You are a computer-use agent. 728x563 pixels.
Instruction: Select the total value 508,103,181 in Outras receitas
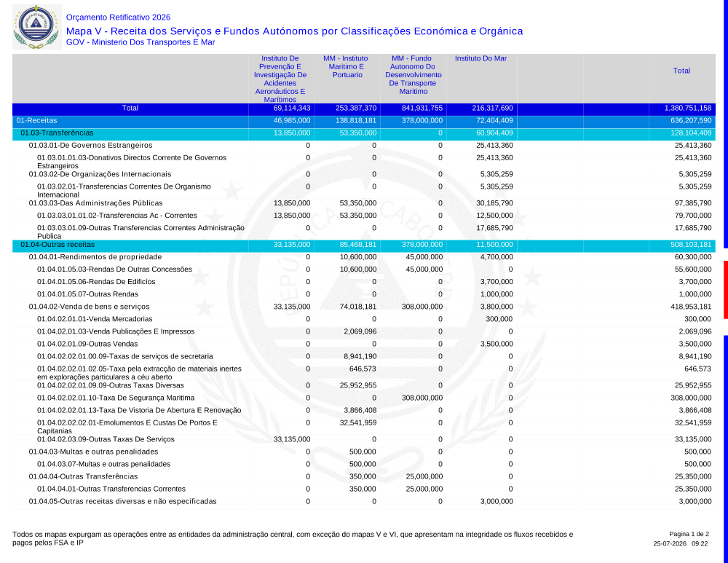click(691, 245)
